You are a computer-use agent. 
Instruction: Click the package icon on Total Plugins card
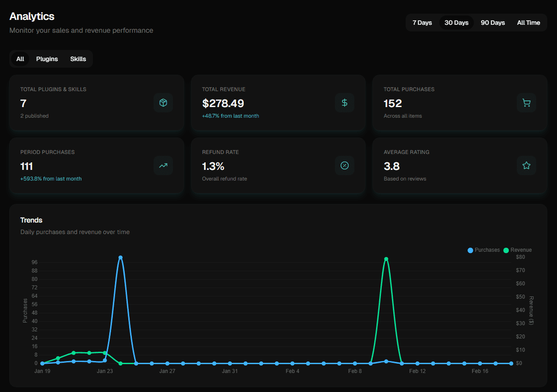point(163,103)
